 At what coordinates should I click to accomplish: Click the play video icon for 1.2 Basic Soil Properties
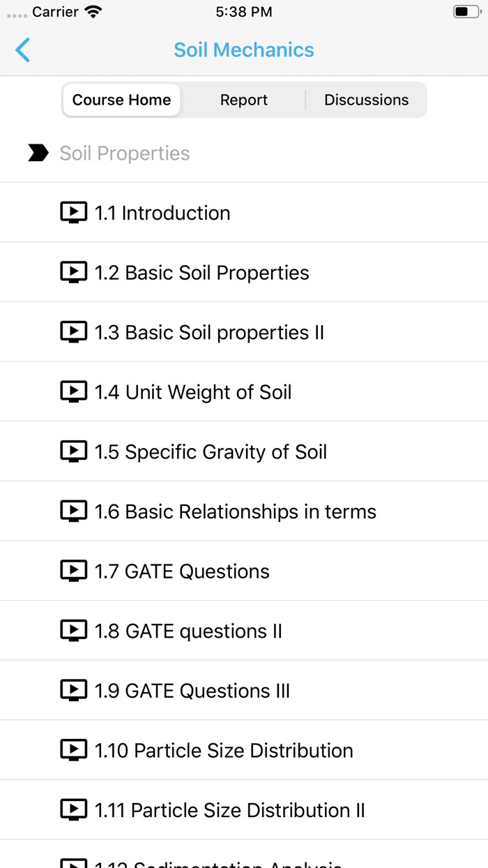click(x=73, y=272)
